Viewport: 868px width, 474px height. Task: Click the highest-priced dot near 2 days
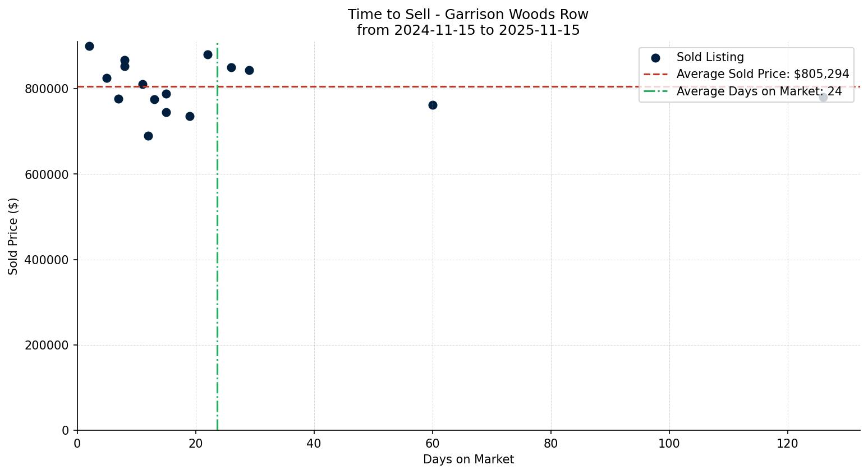point(89,47)
